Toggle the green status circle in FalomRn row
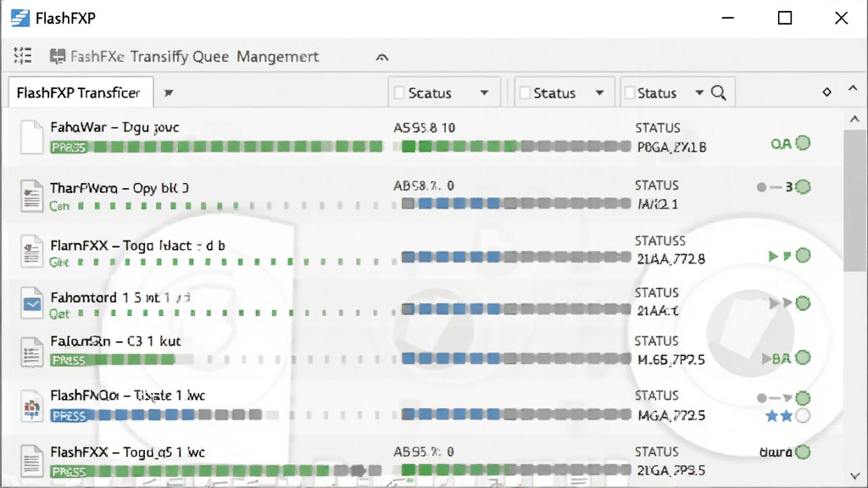868x488 pixels. (803, 358)
